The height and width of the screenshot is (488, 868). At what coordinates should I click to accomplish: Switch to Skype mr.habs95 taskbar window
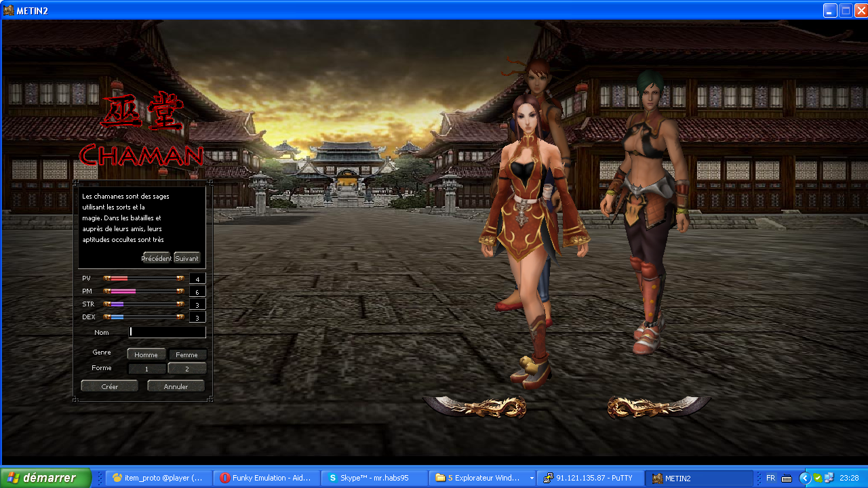click(374, 478)
